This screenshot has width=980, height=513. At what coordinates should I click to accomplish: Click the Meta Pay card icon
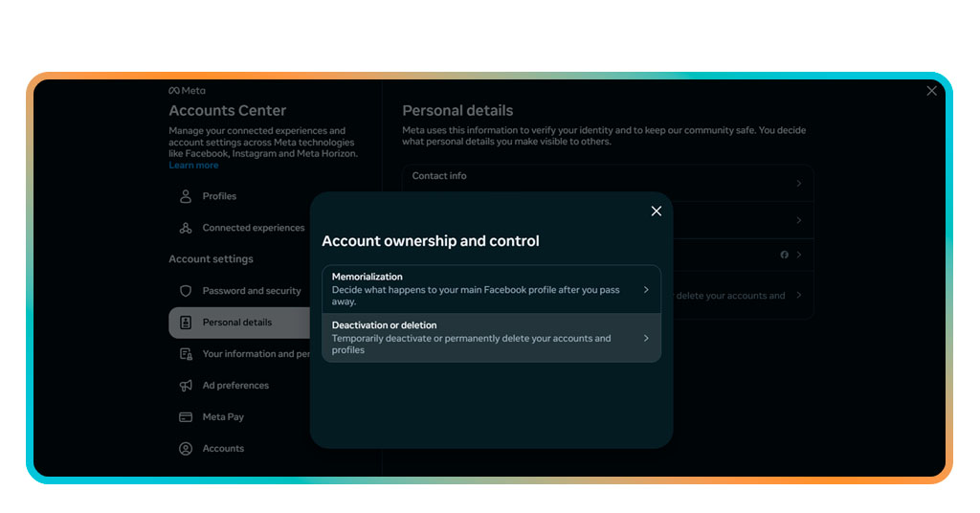[x=186, y=416]
